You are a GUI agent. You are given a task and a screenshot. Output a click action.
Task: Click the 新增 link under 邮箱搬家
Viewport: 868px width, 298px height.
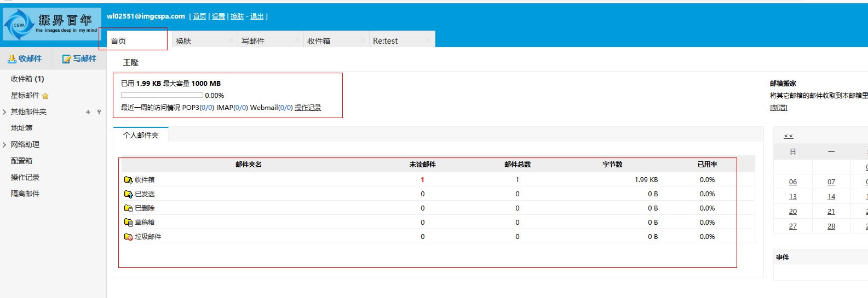[778, 108]
